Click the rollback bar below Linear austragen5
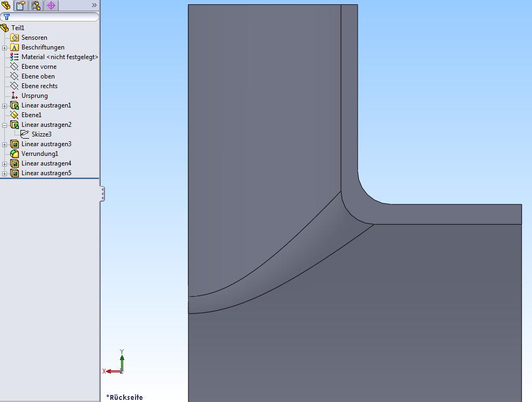The width and height of the screenshot is (532, 402). pos(49,178)
